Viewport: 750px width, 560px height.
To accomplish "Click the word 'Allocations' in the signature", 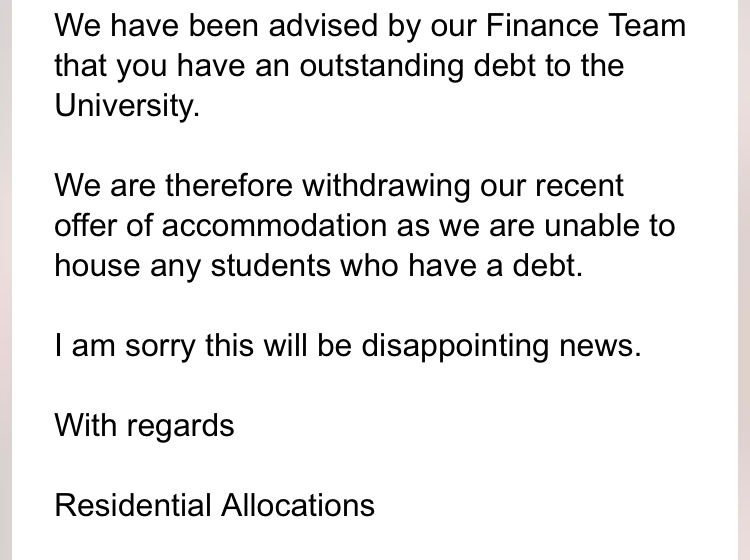I will pyautogui.click(x=298, y=505).
